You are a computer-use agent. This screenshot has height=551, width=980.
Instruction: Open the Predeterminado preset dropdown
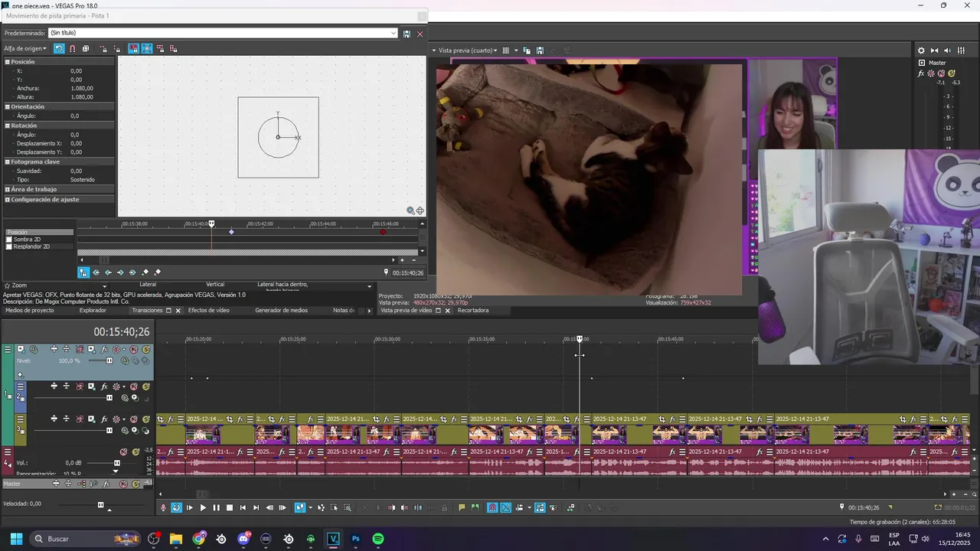(394, 34)
